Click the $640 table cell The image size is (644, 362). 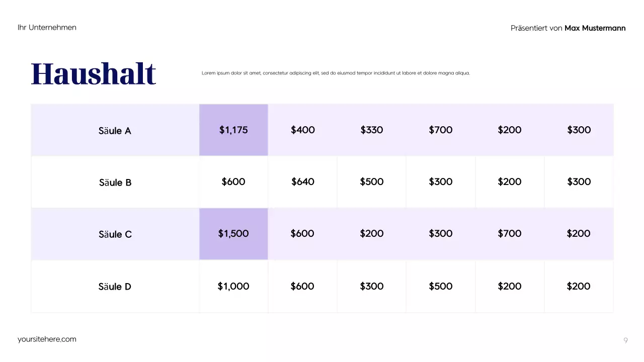(x=302, y=182)
